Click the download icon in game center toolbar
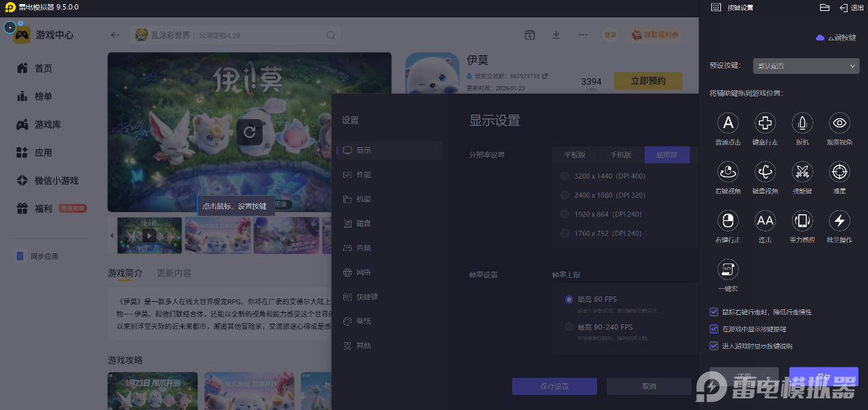This screenshot has width=868, height=410. (x=556, y=35)
